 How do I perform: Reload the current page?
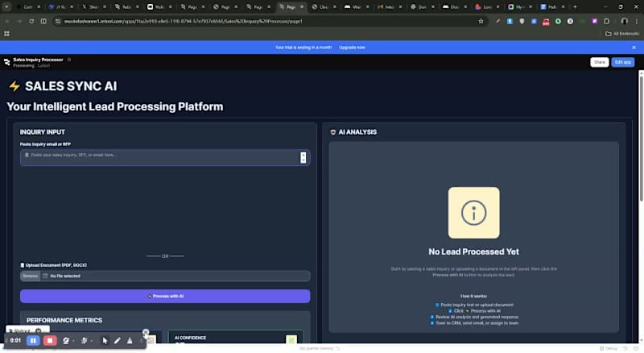(31, 21)
